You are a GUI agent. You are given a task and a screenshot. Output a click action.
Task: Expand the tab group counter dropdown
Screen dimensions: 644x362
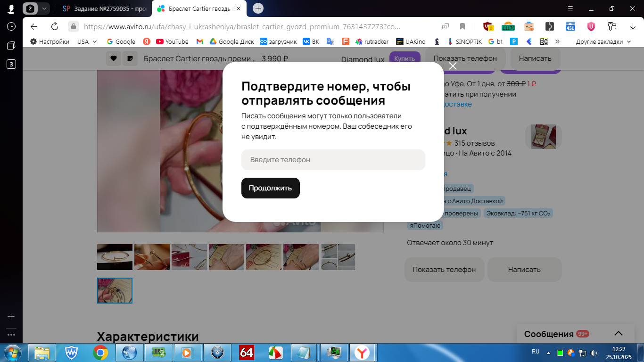44,8
